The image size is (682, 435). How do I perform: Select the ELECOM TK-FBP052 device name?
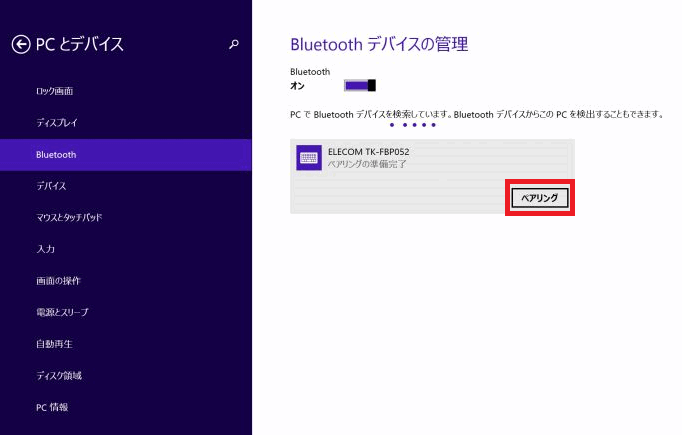coord(368,152)
